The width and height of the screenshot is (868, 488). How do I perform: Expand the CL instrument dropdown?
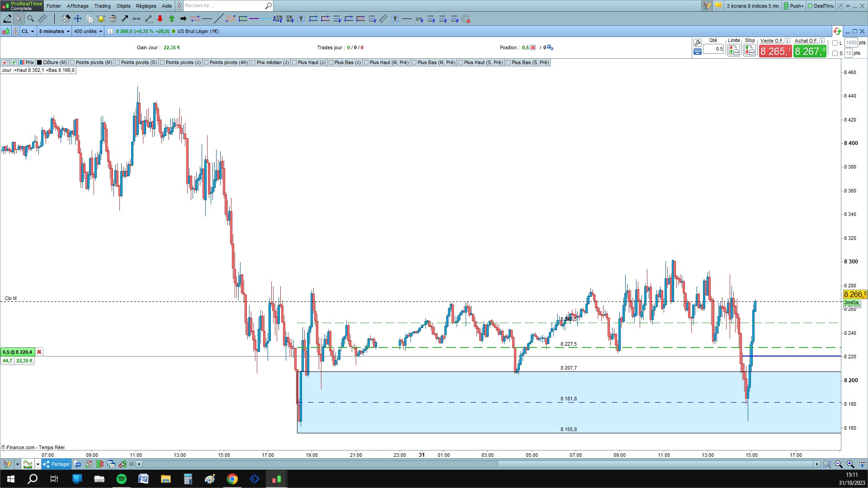tap(28, 31)
